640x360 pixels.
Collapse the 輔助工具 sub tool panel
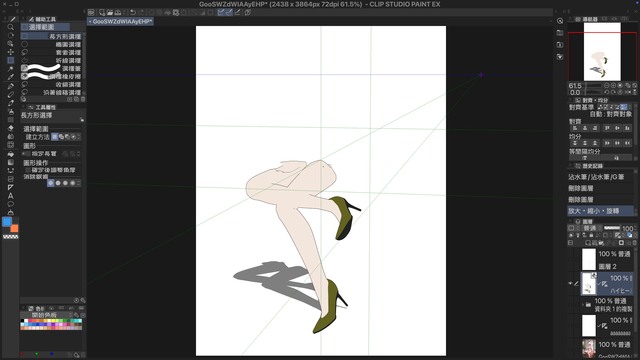pyautogui.click(x=24, y=19)
